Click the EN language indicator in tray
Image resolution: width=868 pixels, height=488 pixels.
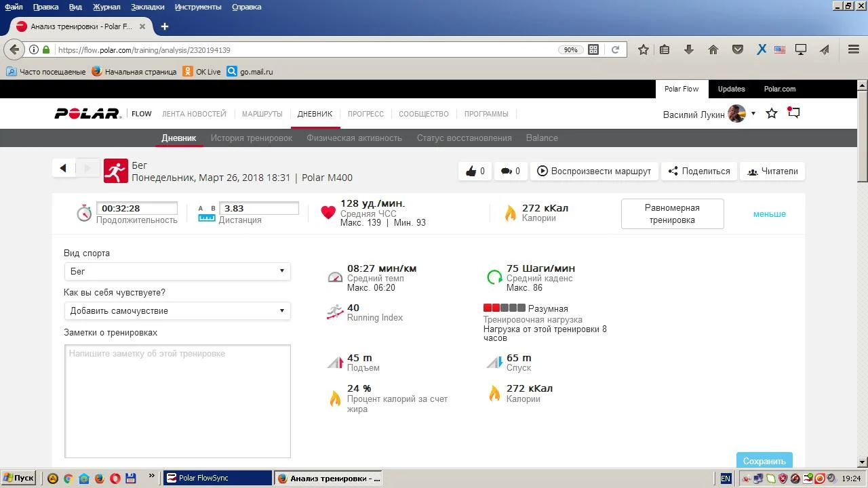point(726,478)
